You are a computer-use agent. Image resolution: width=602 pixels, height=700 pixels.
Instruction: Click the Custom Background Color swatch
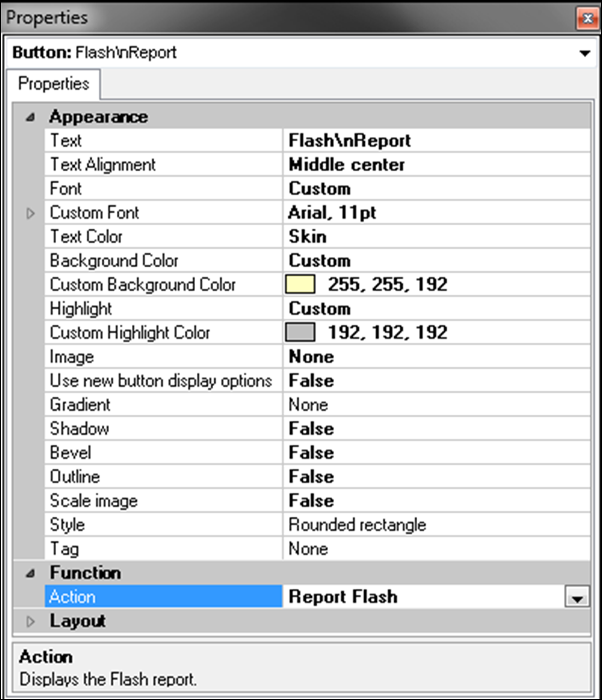300,284
